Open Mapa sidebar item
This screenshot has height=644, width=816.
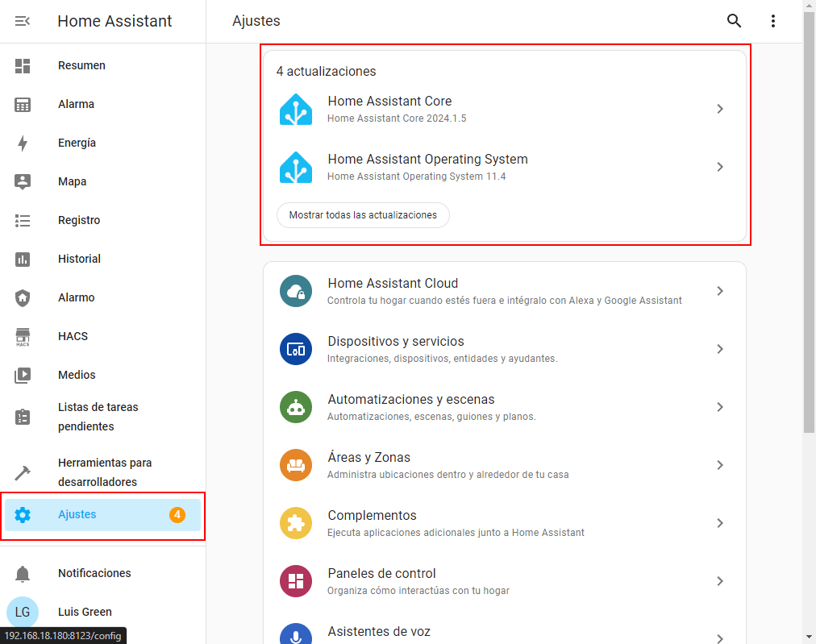(x=102, y=181)
